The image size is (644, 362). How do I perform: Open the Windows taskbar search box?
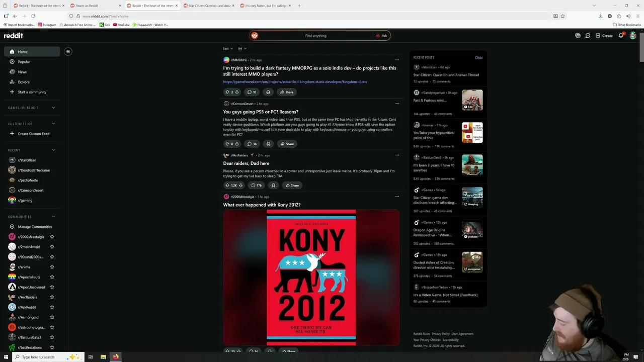click(47, 357)
